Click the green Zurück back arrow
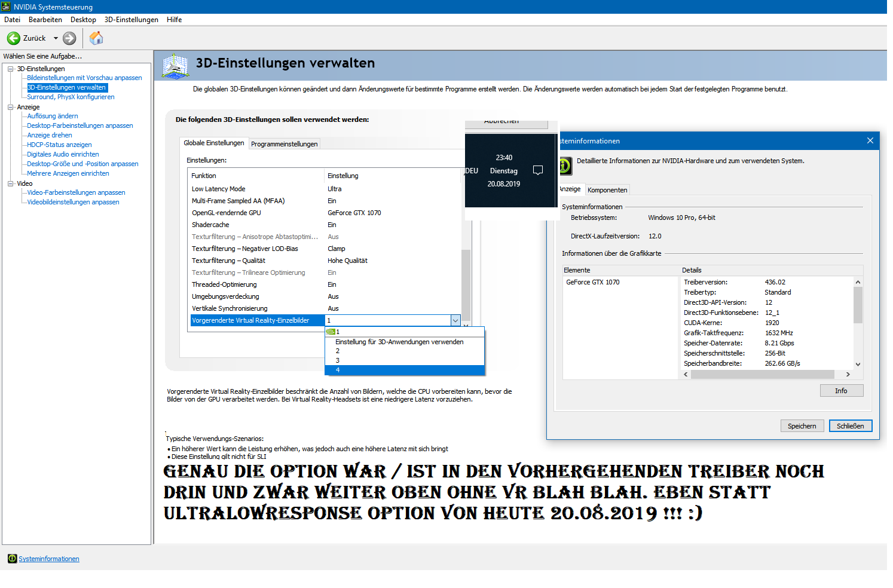Viewport: 893px width, 588px height. click(x=13, y=38)
